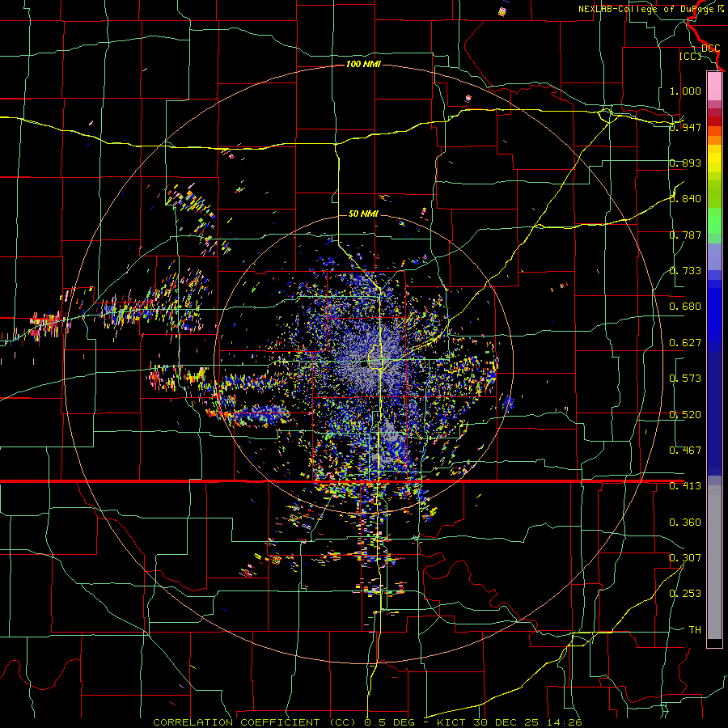Click the 0.627 scale value
Image resolution: width=728 pixels, height=728 pixels.
(x=685, y=342)
